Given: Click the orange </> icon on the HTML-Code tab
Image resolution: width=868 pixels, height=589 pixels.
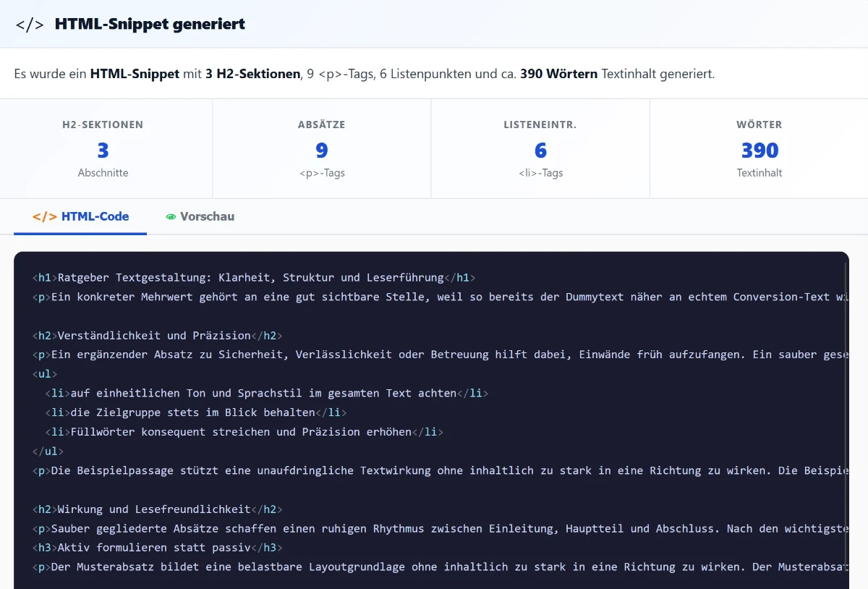Looking at the screenshot, I should point(43,216).
